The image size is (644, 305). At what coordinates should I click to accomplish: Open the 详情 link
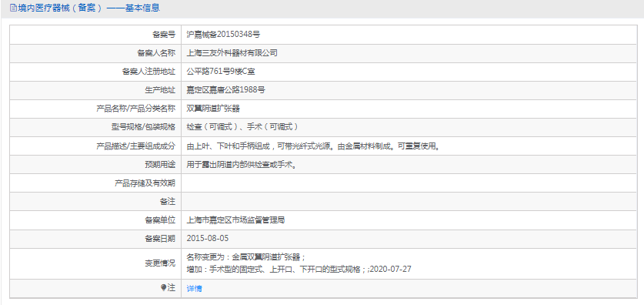click(x=194, y=289)
